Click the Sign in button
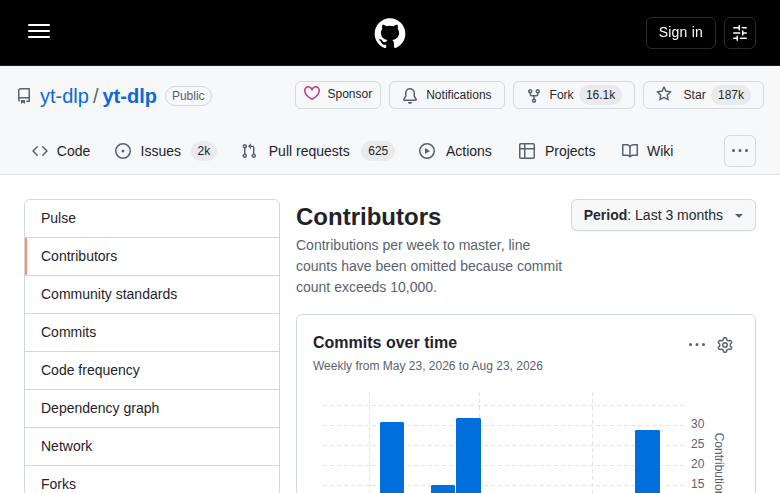The height and width of the screenshot is (493, 780). (x=681, y=33)
